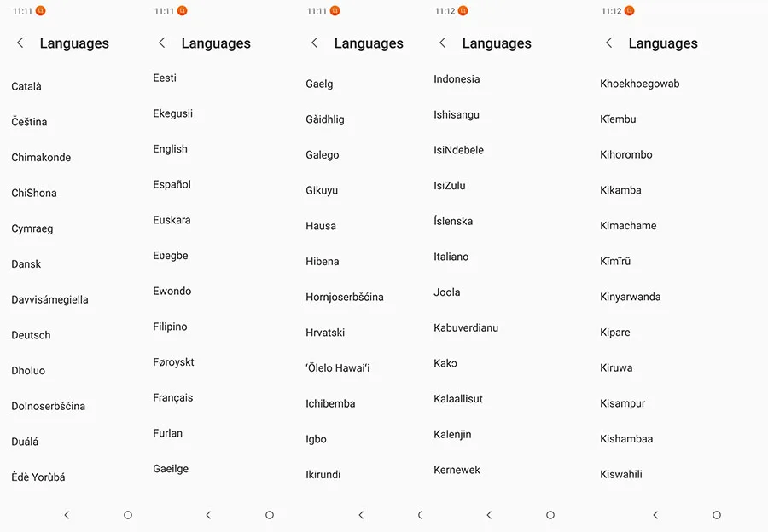
Task: Tap the navigation back triangle below Èdè Yorùbá
Action: pos(67,515)
